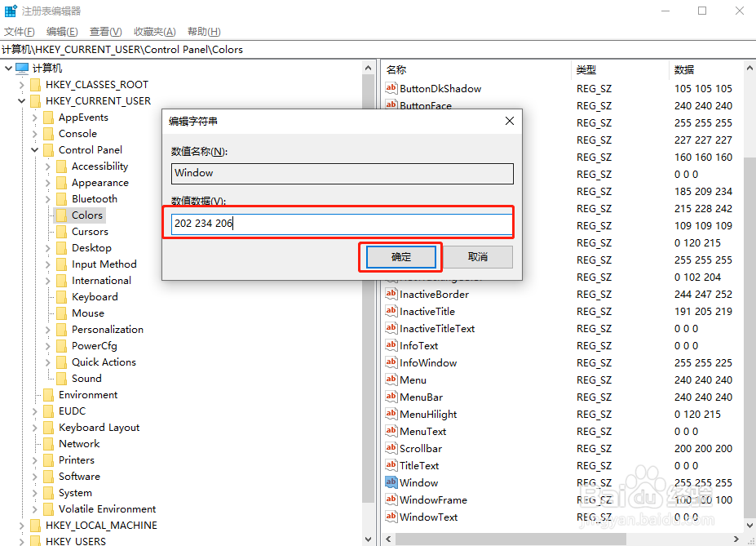Select the Volatile Environment key
Image resolution: width=756 pixels, height=546 pixels.
[107, 508]
